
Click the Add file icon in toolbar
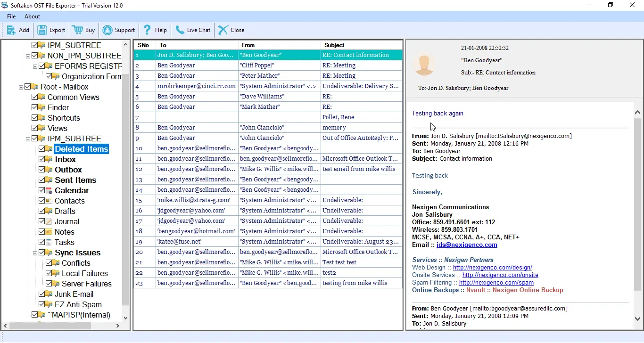pos(11,30)
